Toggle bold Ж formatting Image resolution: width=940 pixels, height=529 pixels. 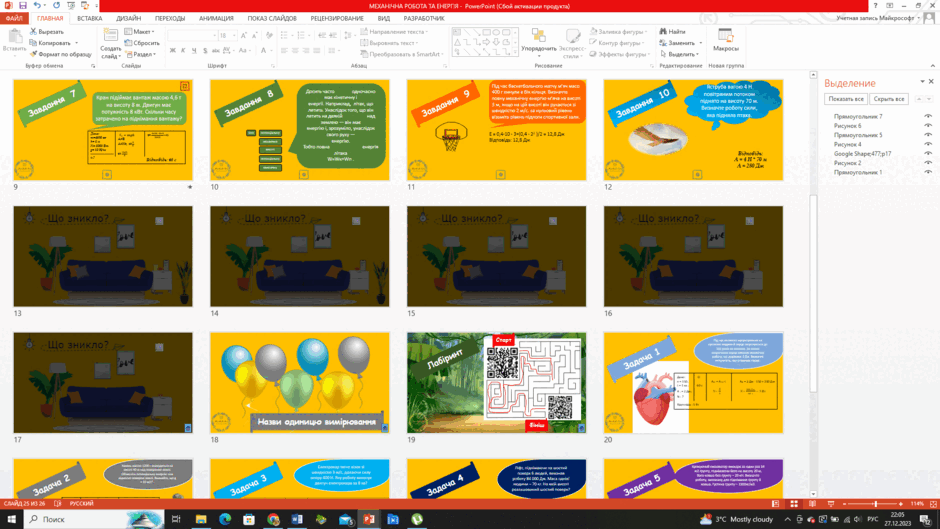(173, 51)
